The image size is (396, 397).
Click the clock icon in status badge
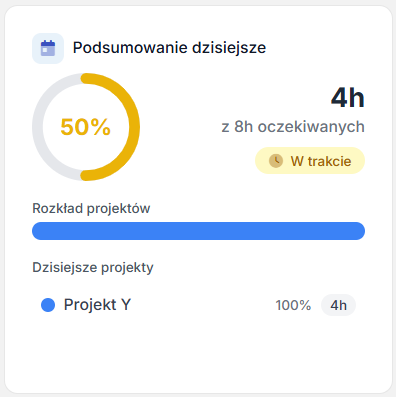[x=276, y=161]
